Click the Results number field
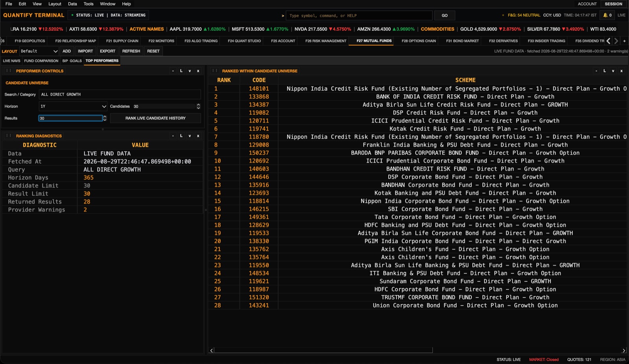Image resolution: width=629 pixels, height=364 pixels. pyautogui.click(x=70, y=118)
